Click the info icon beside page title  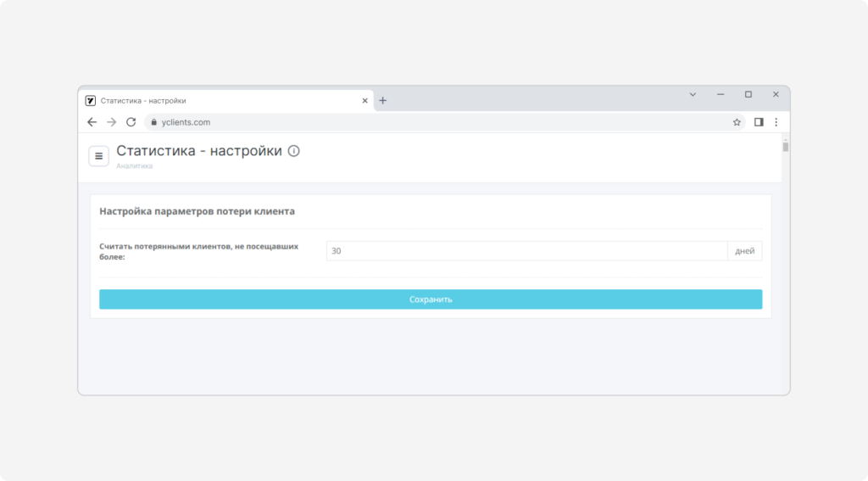coord(294,151)
